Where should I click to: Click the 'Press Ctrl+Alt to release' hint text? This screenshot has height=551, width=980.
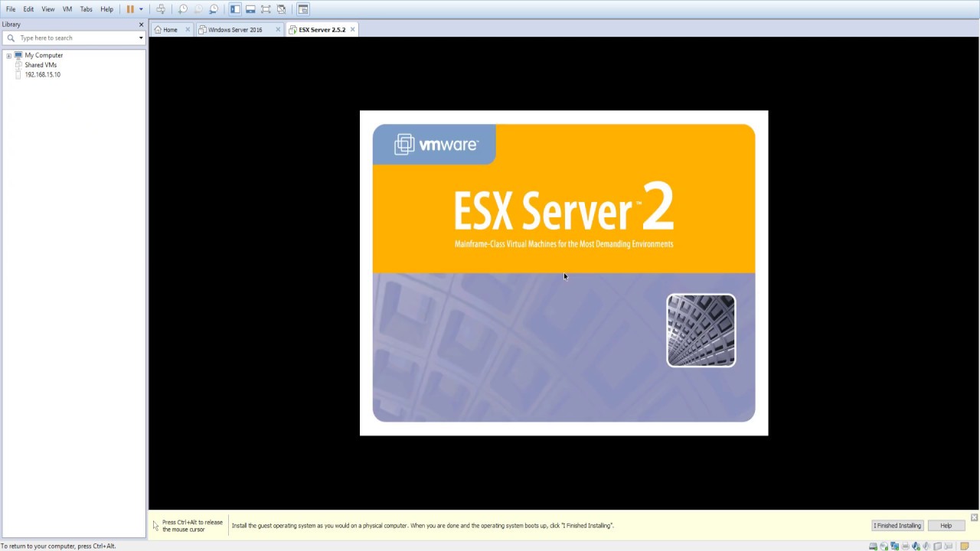192,526
